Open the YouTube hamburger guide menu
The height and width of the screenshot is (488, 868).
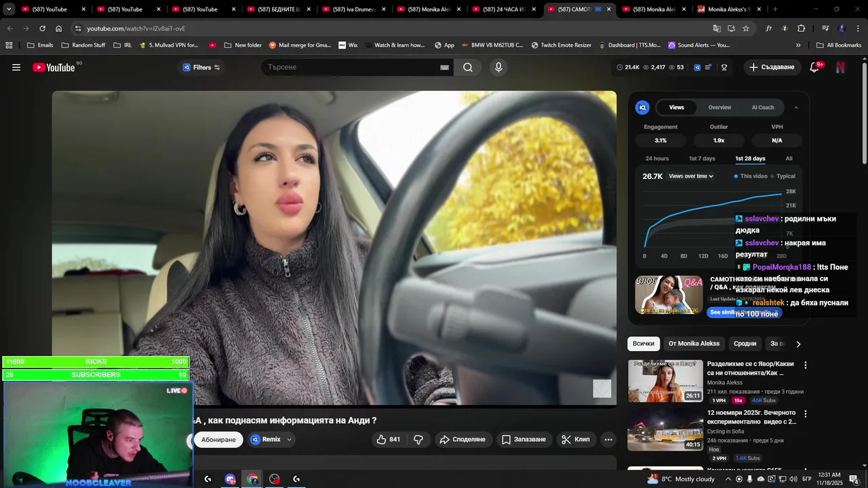pos(16,67)
